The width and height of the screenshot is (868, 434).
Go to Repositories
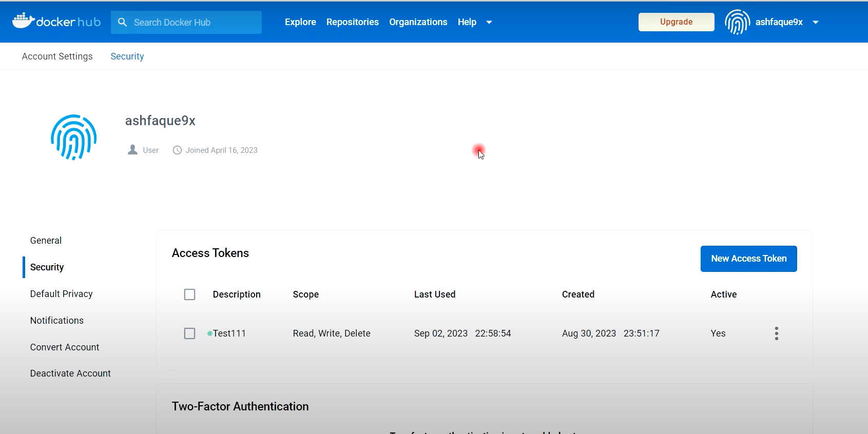(353, 22)
